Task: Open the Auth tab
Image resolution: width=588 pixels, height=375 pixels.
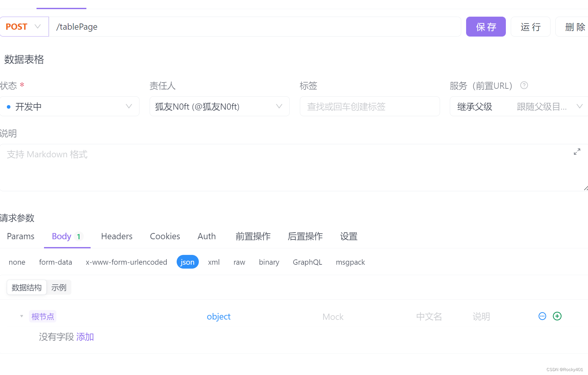Action: (x=206, y=236)
